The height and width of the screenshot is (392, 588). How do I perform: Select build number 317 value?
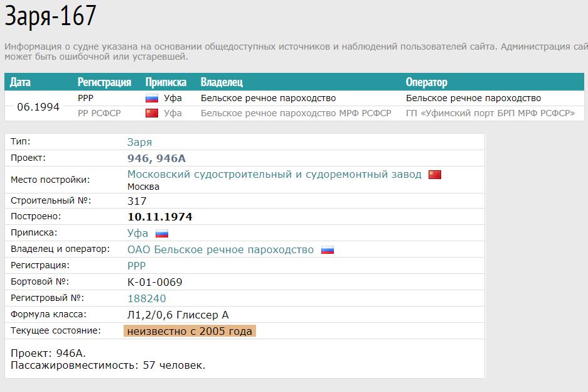pyautogui.click(x=137, y=201)
